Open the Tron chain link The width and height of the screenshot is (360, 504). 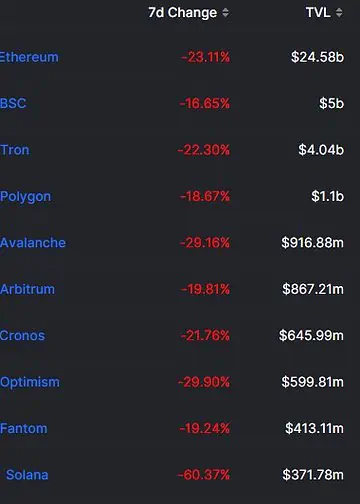(x=15, y=150)
